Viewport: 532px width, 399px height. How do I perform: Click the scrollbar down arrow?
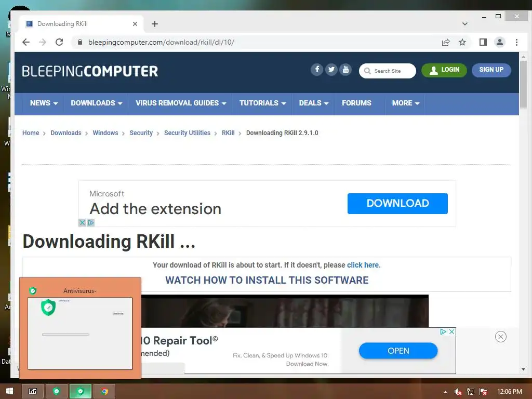(x=523, y=369)
